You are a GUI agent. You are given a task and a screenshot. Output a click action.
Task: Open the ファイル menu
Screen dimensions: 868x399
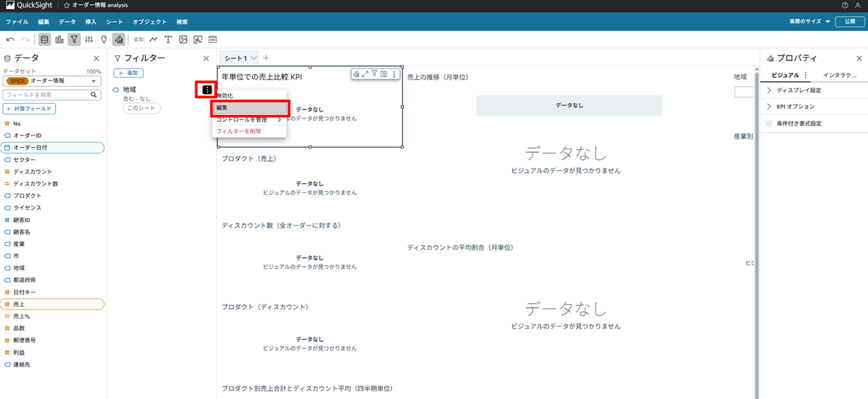[16, 22]
